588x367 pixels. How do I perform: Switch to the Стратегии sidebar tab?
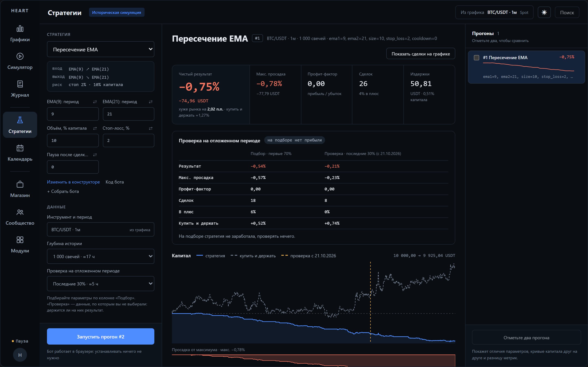(x=20, y=125)
